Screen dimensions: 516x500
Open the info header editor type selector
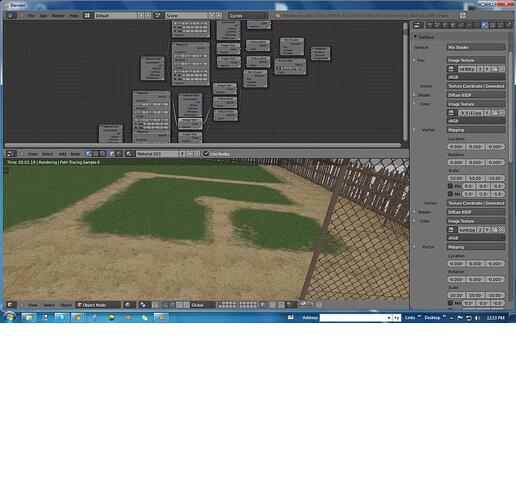(10, 15)
